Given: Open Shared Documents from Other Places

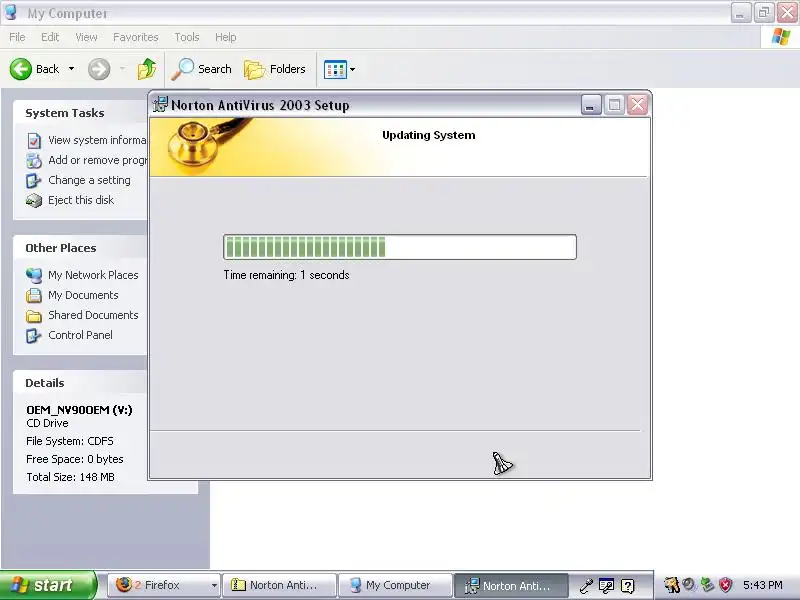Looking at the screenshot, I should coord(93,315).
